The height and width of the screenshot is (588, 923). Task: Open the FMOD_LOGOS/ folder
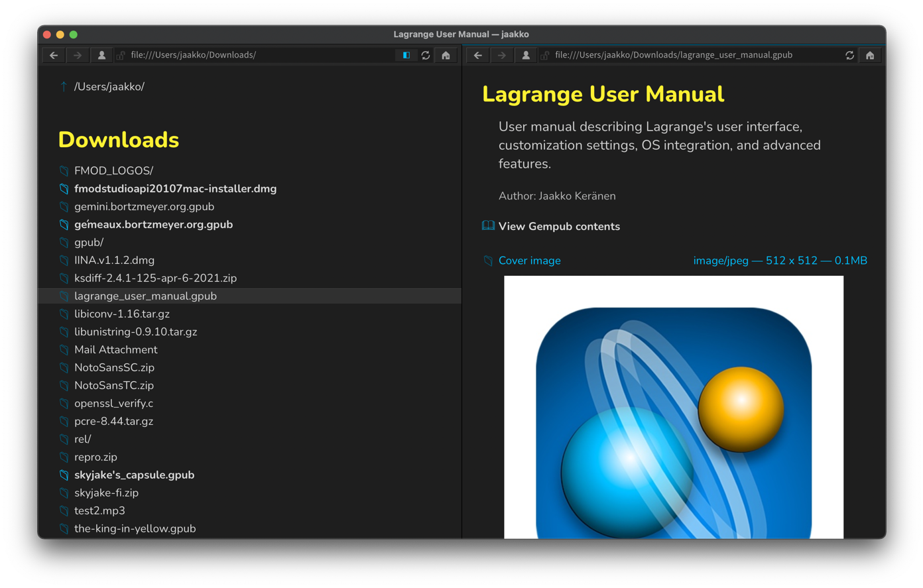tap(113, 171)
